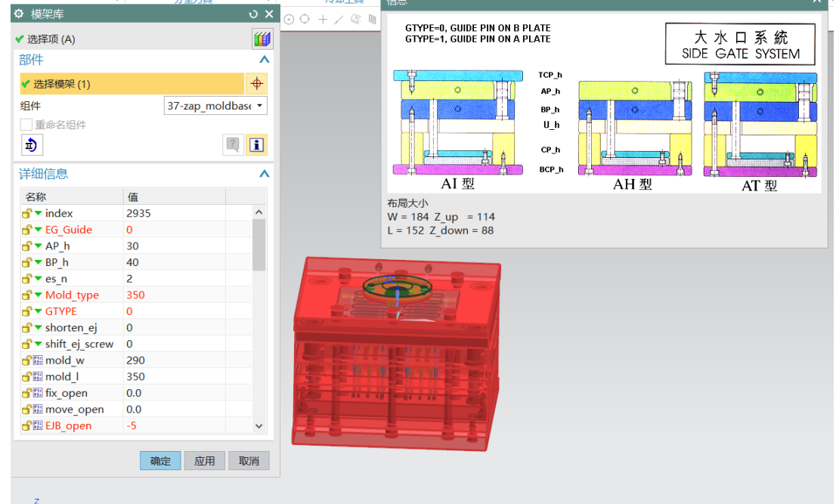Select the 选择模架 (1) row

click(x=132, y=83)
